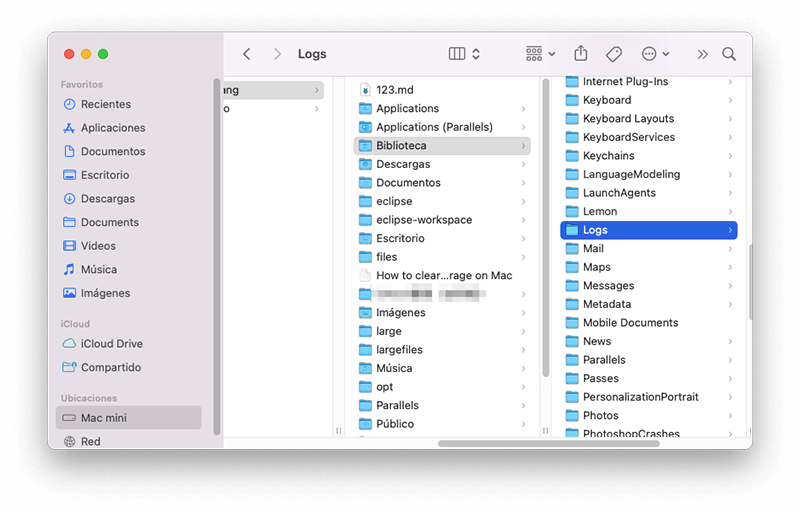Select the Logs folder
This screenshot has height=512, width=800.
click(x=648, y=230)
